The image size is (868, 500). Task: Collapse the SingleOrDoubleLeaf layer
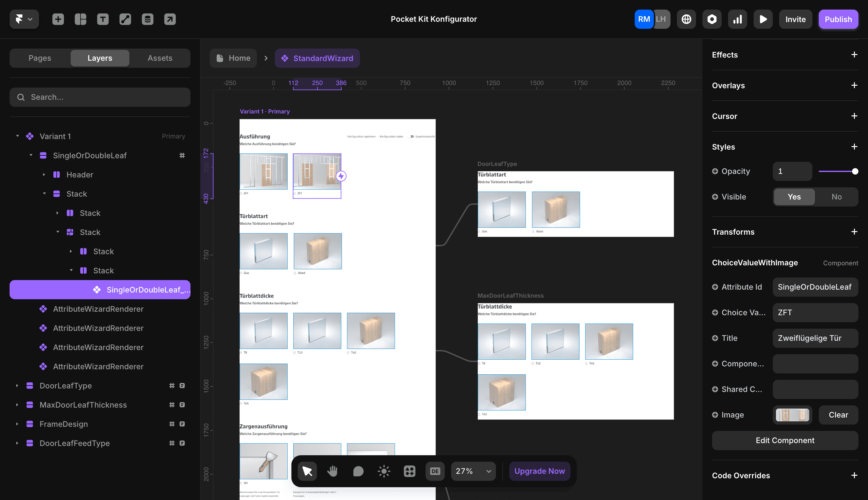[31, 155]
